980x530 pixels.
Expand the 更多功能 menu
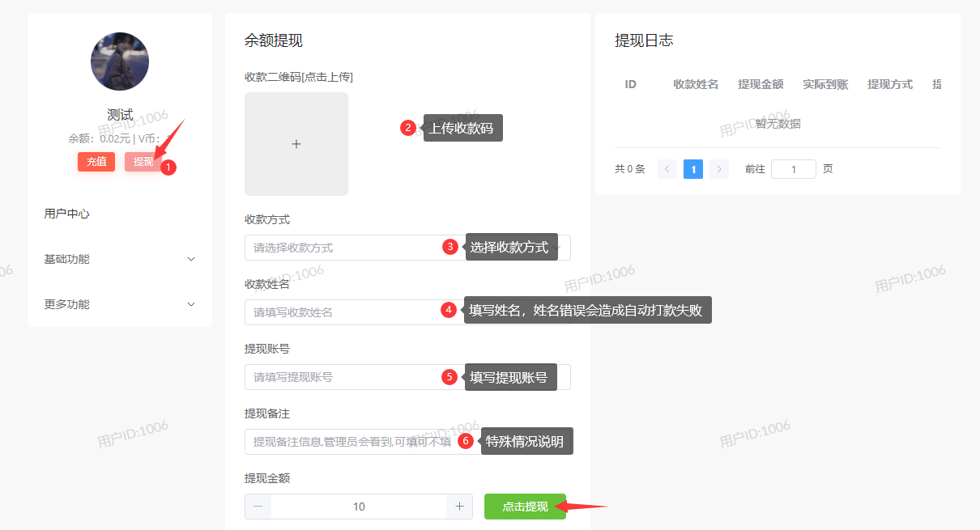[120, 304]
